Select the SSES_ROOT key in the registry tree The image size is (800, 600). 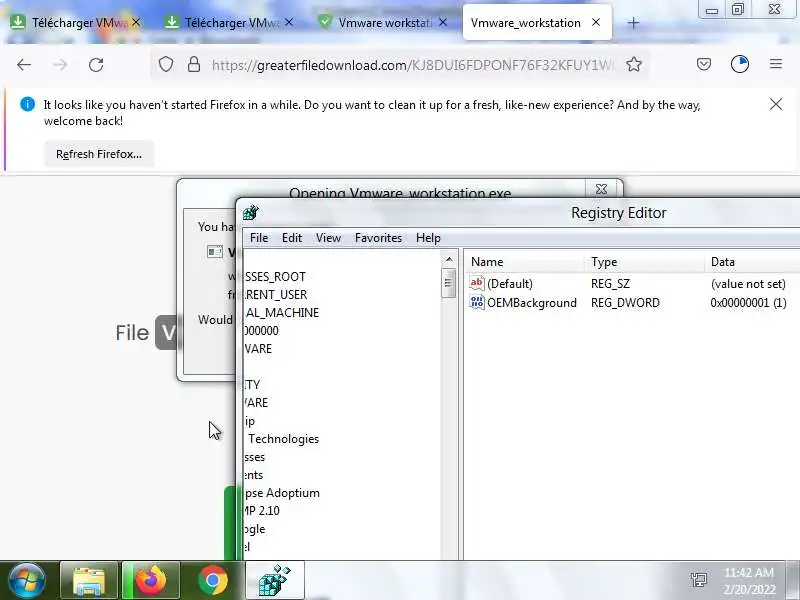click(x=275, y=277)
